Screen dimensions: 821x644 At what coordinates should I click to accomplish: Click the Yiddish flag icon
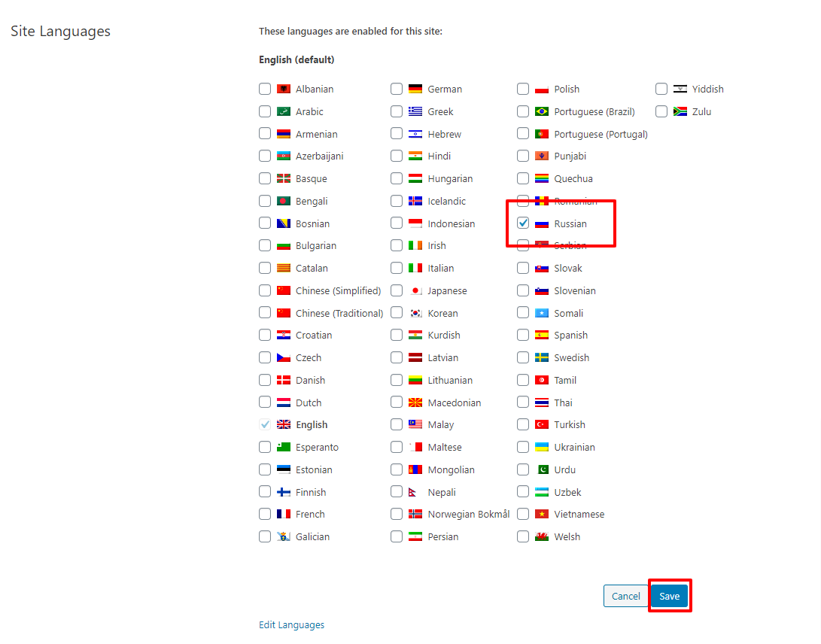pyautogui.click(x=680, y=90)
